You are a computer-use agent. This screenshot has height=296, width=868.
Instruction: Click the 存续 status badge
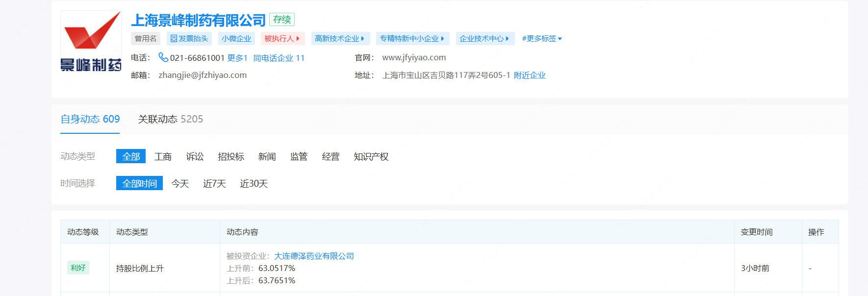[282, 20]
